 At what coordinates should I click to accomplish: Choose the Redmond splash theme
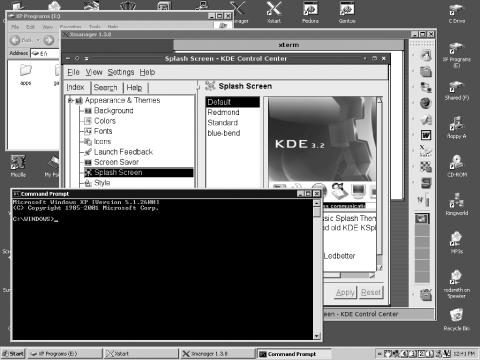coord(223,112)
